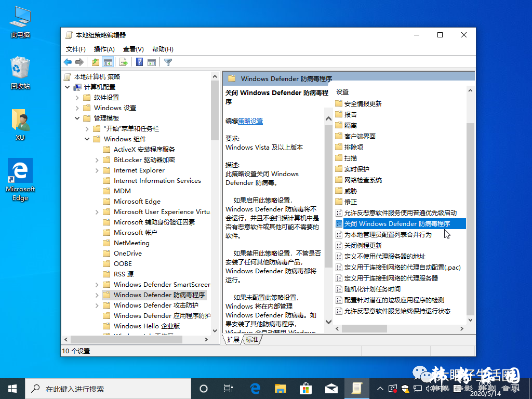Select 关闭例程更新 policy
Image resolution: width=532 pixels, height=399 pixels.
[358, 245]
